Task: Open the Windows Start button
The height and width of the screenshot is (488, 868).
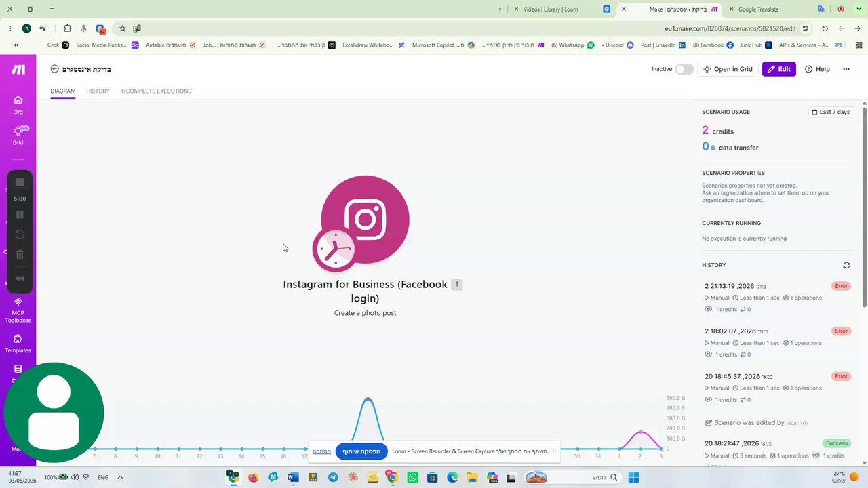Action: 633,478
